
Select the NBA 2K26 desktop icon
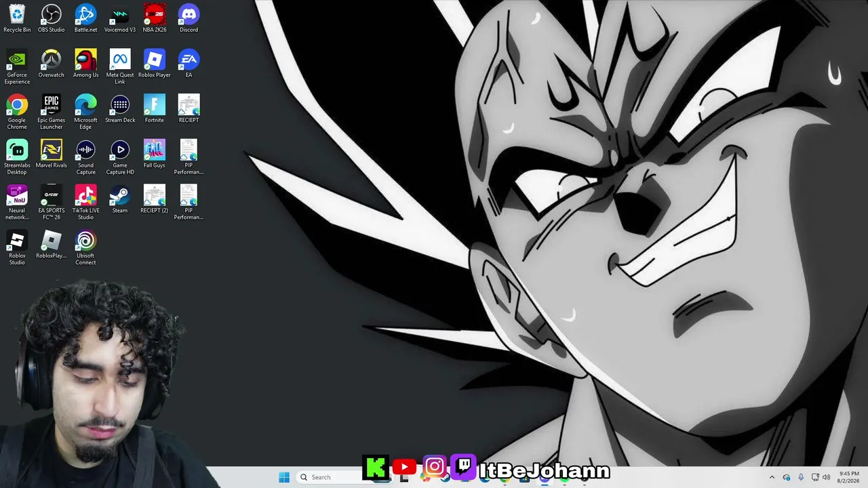coord(155,18)
